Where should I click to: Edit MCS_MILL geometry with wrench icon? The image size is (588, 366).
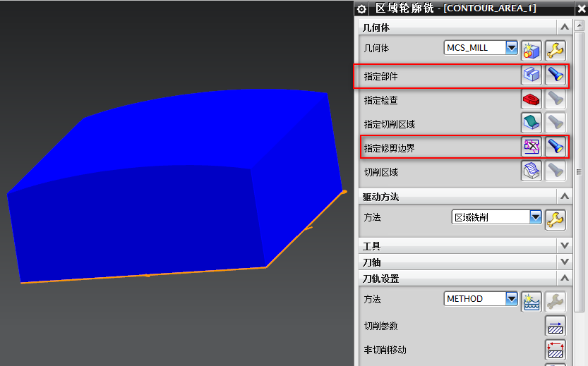(x=556, y=49)
